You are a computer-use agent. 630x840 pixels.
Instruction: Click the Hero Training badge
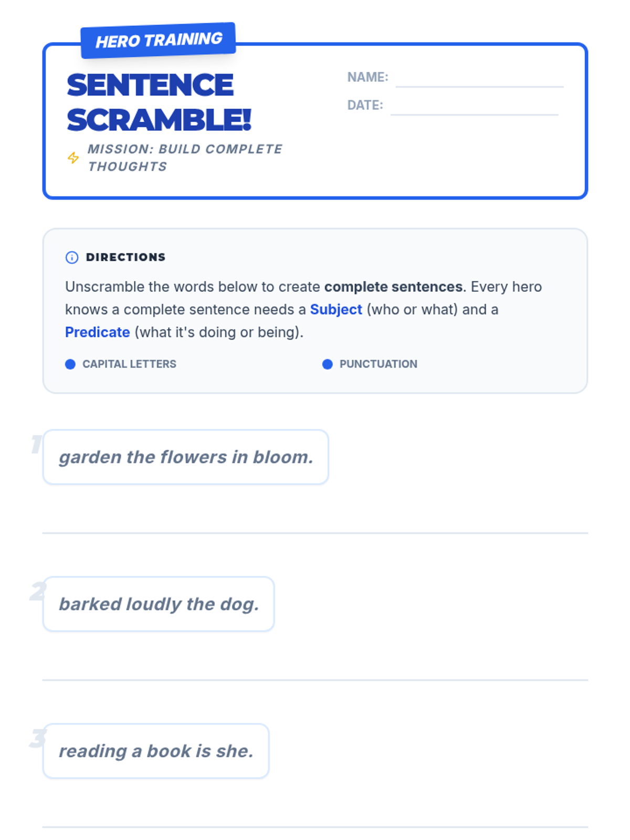[158, 40]
